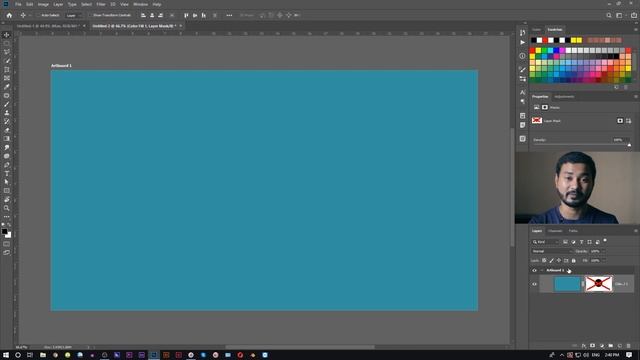
Task: Click the Add layer style fx icon
Action: pos(584,346)
